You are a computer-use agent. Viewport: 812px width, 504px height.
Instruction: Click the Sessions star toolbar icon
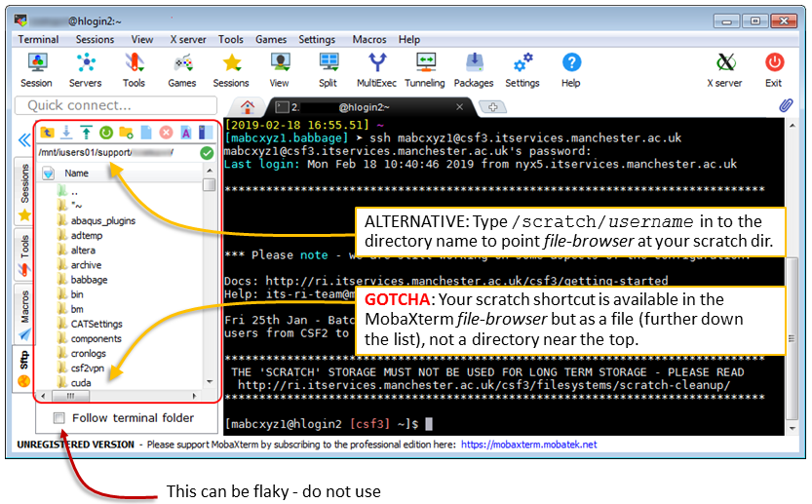coord(231,70)
